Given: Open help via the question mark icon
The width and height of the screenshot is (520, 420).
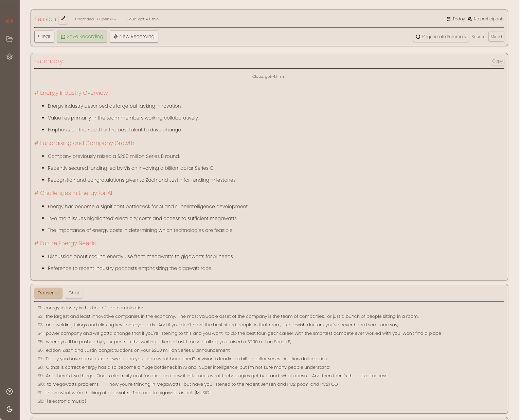Looking at the screenshot, I should click(10, 391).
